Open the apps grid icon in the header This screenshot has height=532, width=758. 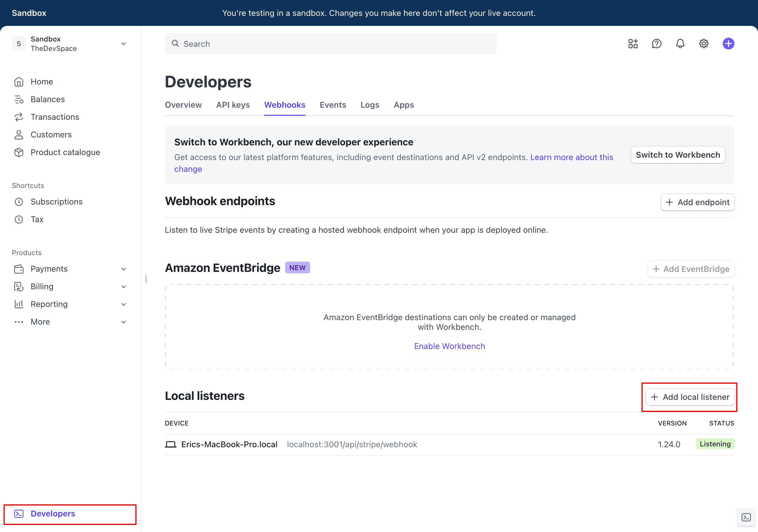[x=633, y=43]
